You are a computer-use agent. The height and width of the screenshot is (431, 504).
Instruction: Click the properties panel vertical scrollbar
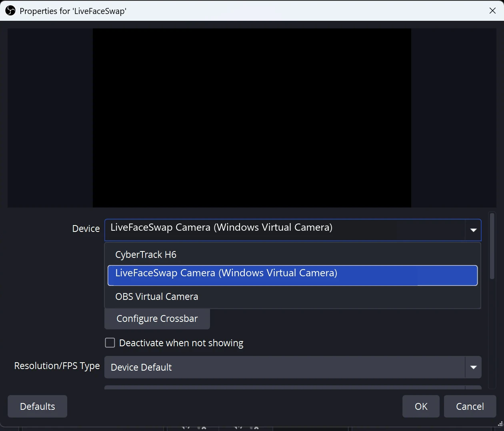492,246
